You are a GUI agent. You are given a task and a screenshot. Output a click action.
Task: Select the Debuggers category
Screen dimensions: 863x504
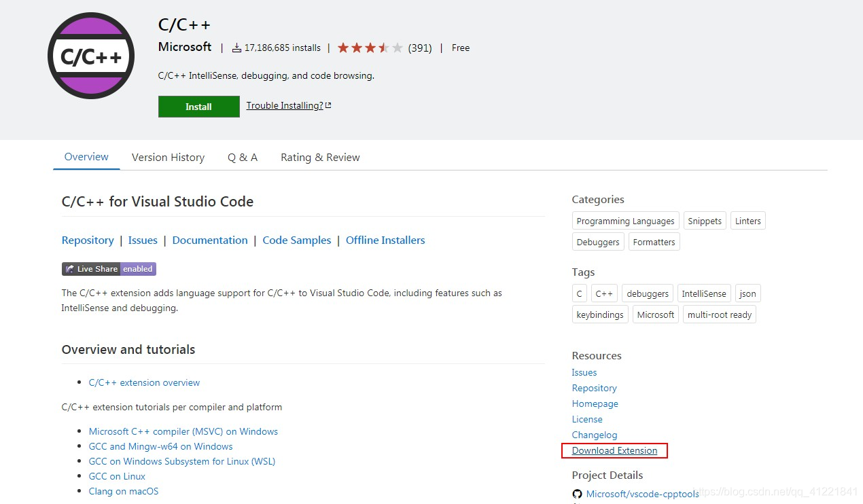(598, 242)
